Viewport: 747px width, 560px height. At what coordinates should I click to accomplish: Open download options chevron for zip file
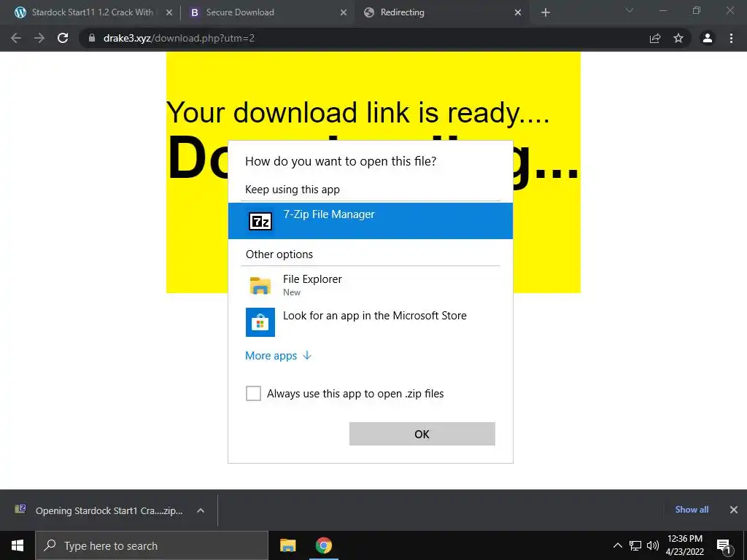[201, 510]
